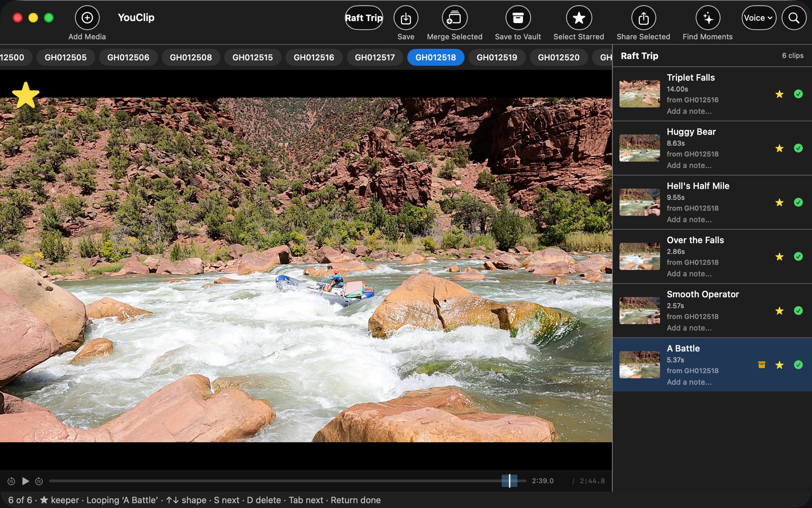Add a note to Over the Falls
Screen dimensions: 812x508
pyautogui.click(x=689, y=274)
